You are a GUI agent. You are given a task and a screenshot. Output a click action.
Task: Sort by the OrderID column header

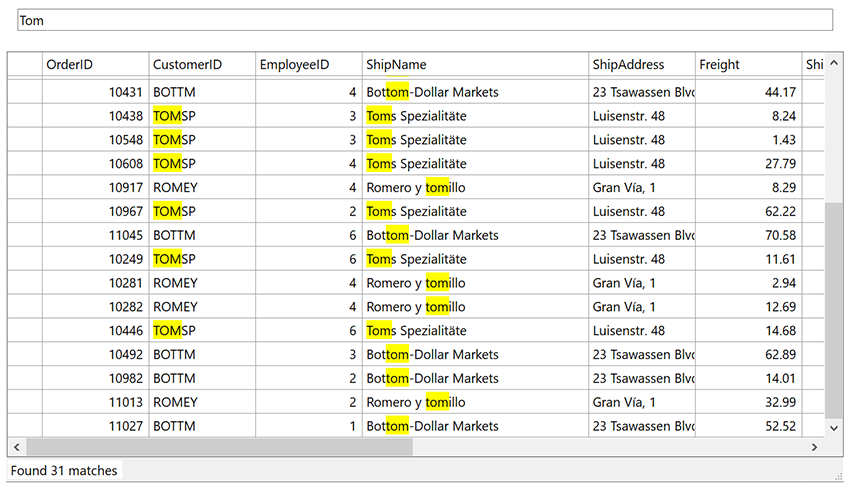pyautogui.click(x=95, y=65)
